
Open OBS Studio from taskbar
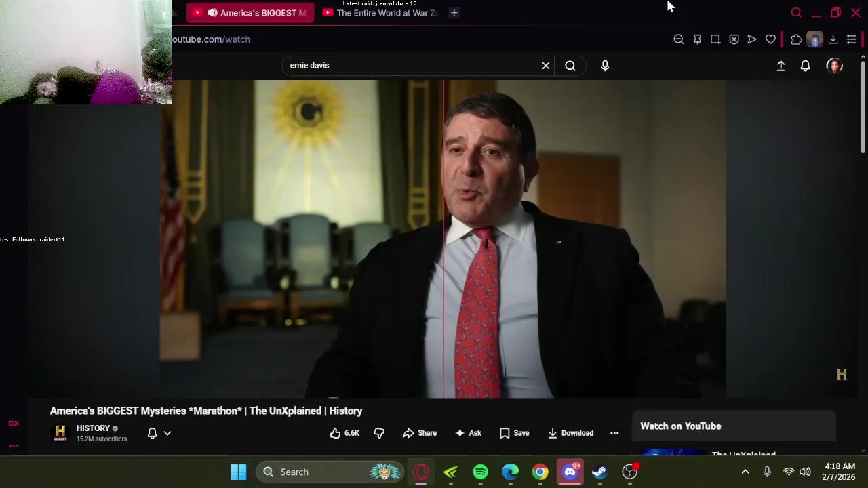630,472
